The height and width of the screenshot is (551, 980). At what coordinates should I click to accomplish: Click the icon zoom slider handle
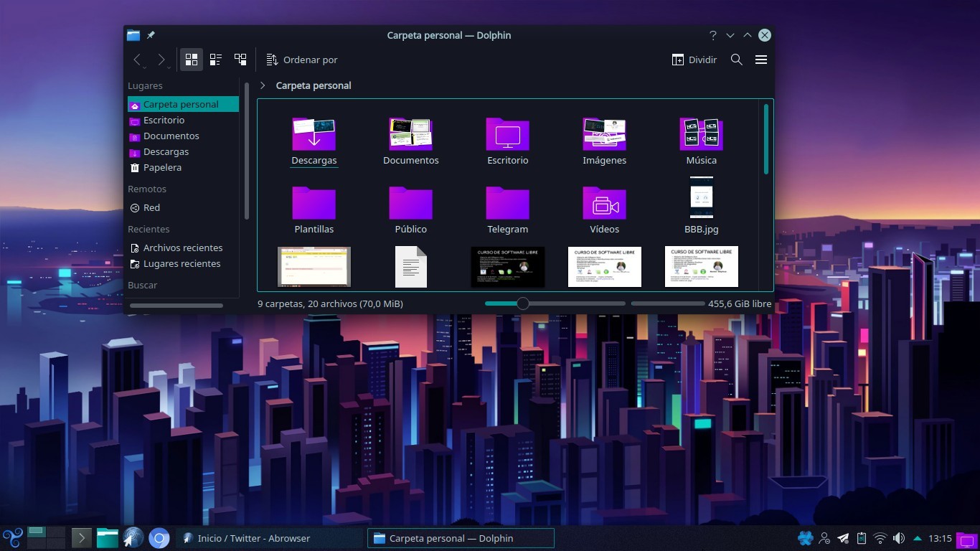tap(523, 303)
